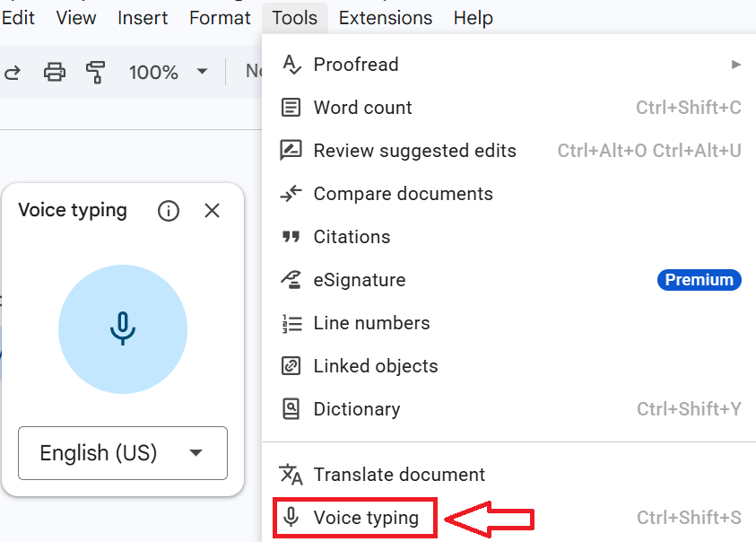This screenshot has width=756, height=542.
Task: Expand the Proofread submenu arrow
Action: point(735,65)
